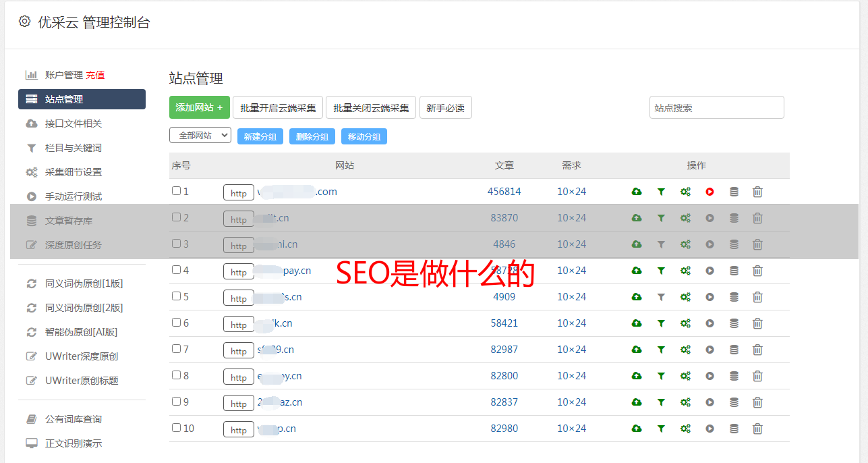The width and height of the screenshot is (868, 463).
Task: Open the gears settings icon in row 9
Action: click(x=685, y=402)
